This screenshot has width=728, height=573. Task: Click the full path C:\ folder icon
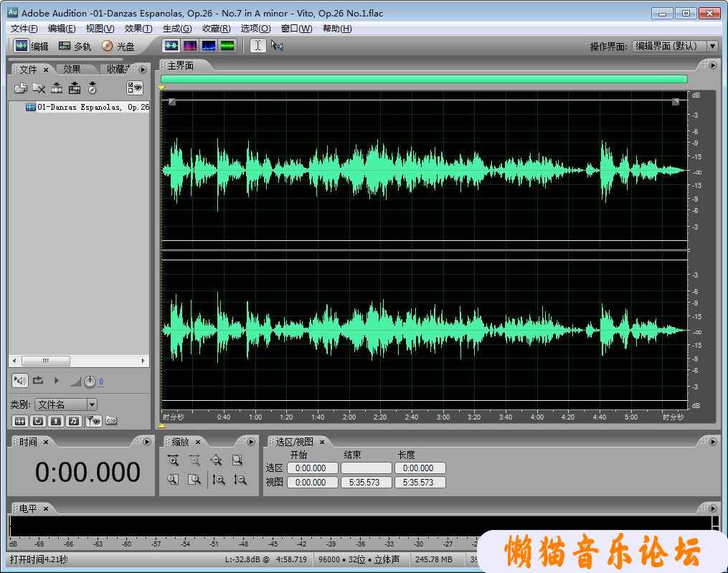pos(111,421)
